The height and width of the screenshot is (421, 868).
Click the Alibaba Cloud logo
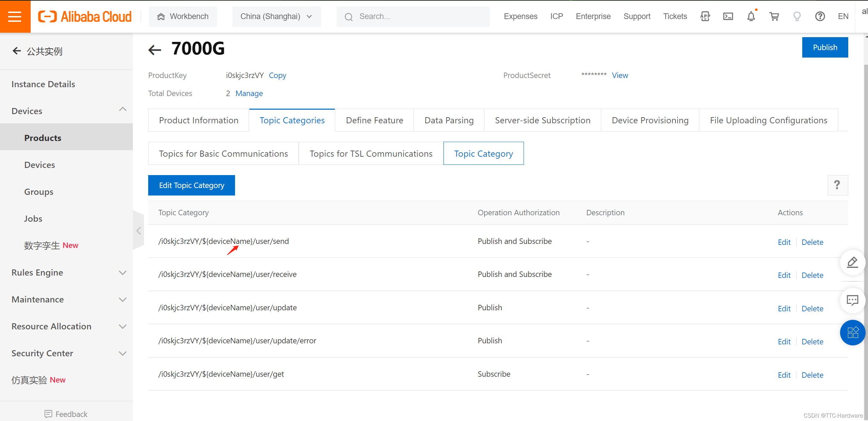(x=84, y=16)
